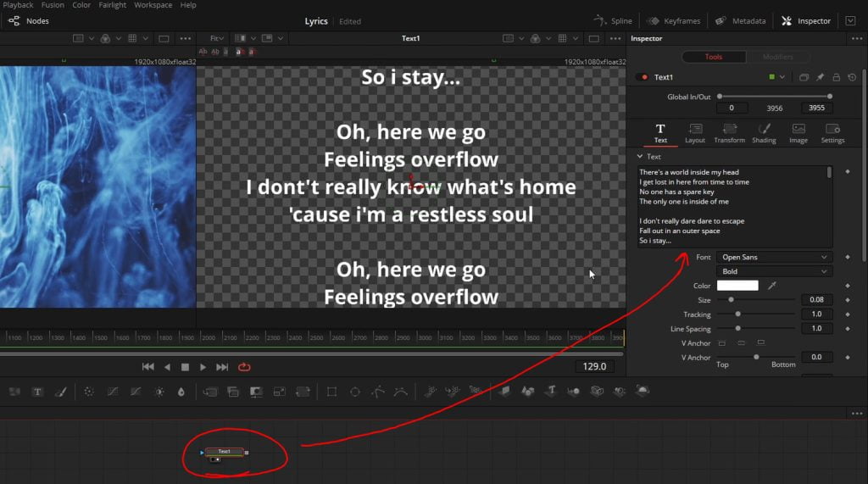Jump to the first frame
Viewport: 868px width, 484px height.
pos(147,366)
